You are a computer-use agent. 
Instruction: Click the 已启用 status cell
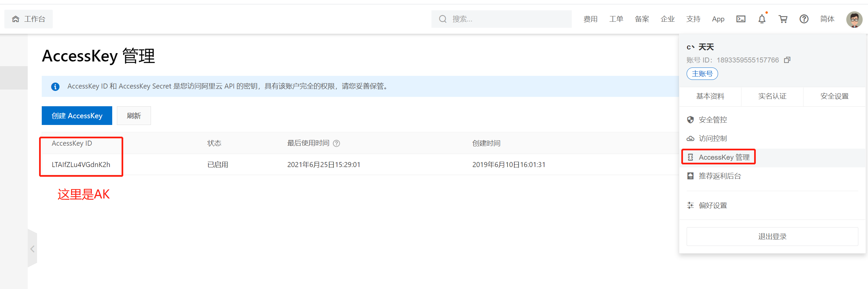218,165
